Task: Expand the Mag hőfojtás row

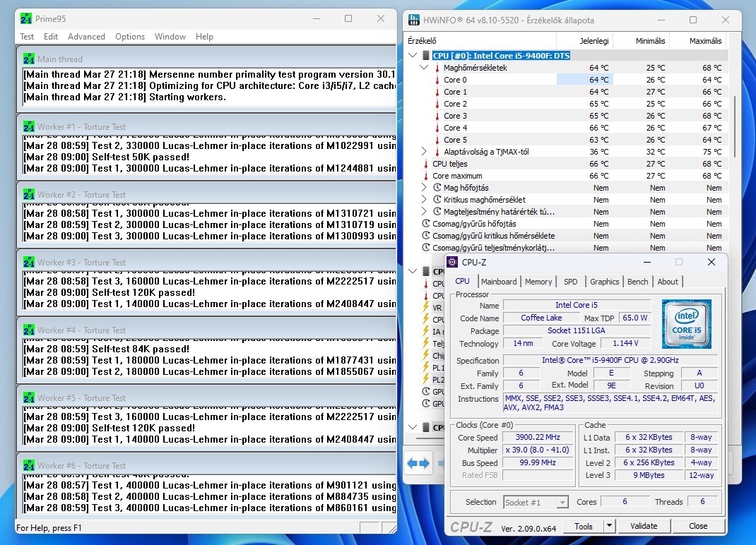Action: click(424, 188)
